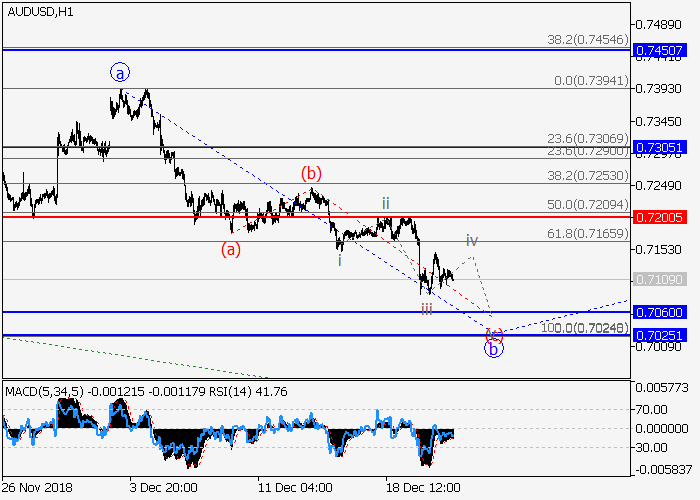Select the red (b) wave label
This screenshot has width=700, height=500.
pyautogui.click(x=311, y=174)
